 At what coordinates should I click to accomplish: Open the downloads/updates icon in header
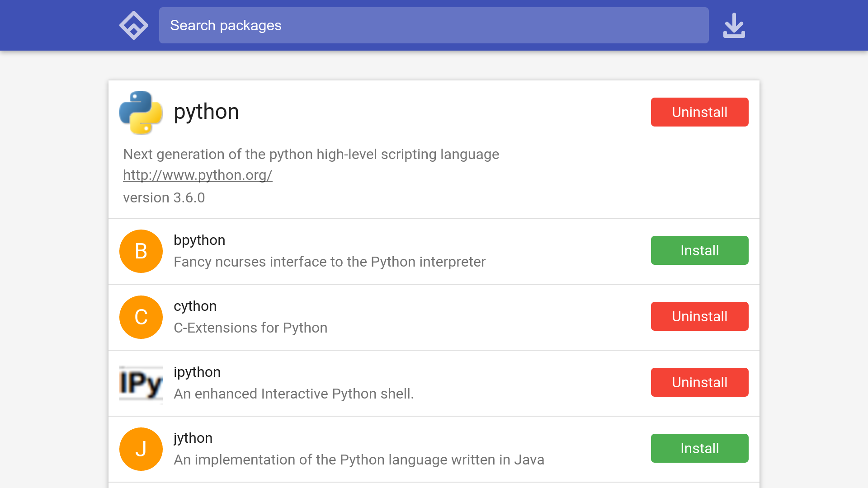(734, 25)
